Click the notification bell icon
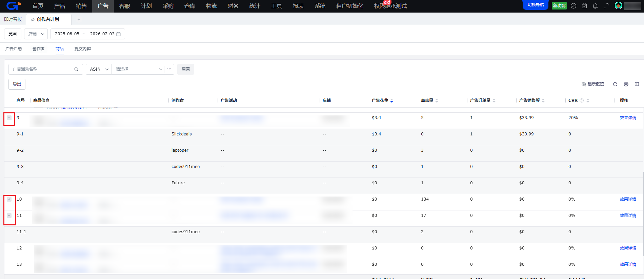The image size is (644, 279). (595, 6)
